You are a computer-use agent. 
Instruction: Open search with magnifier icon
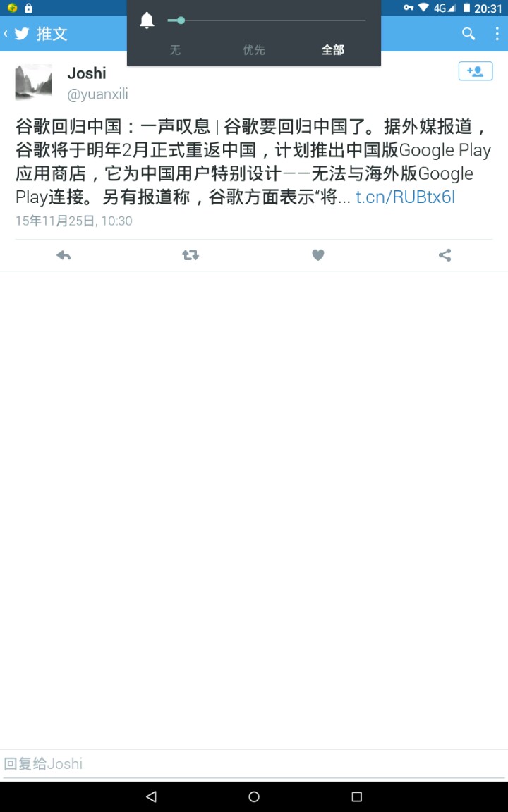(468, 34)
